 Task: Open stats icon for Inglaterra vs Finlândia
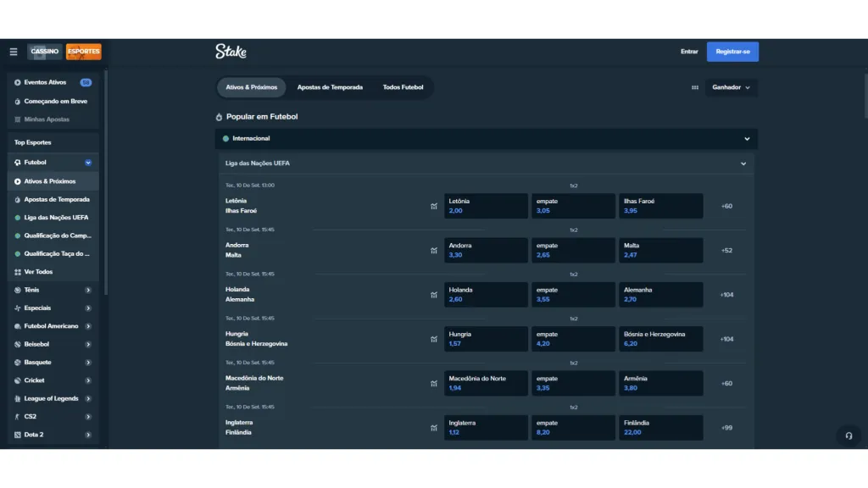tap(433, 428)
